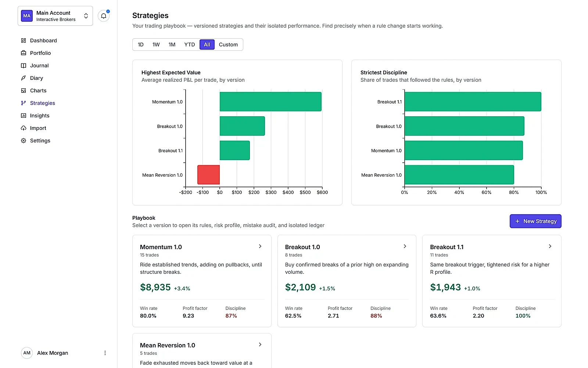This screenshot has height=368, width=588.
Task: Open the Portfolio page
Action: pyautogui.click(x=40, y=53)
